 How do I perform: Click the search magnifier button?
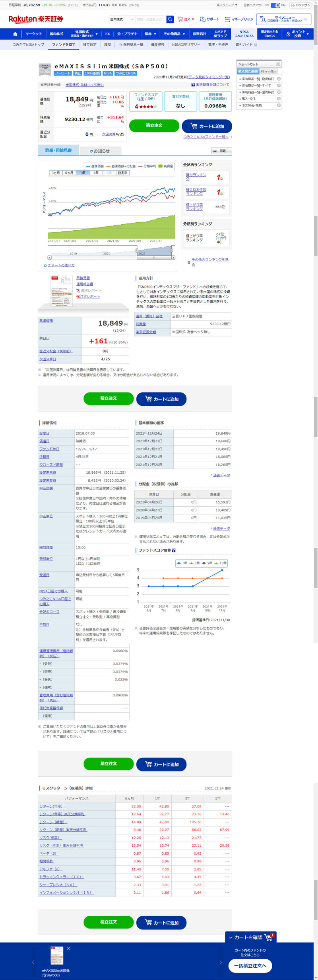(x=170, y=19)
